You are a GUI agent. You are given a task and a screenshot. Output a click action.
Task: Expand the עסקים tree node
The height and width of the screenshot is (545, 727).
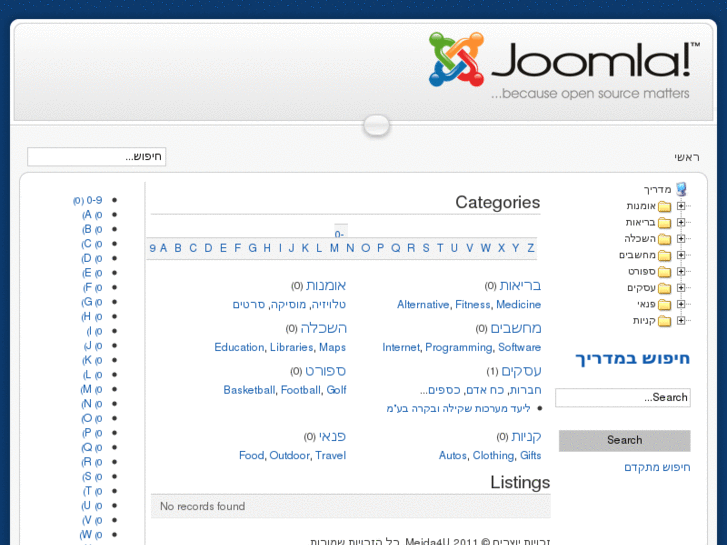[x=681, y=288]
